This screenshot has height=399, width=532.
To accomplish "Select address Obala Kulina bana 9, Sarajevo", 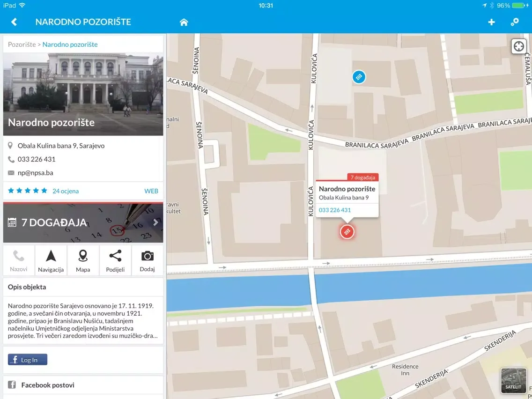I will click(x=61, y=146).
